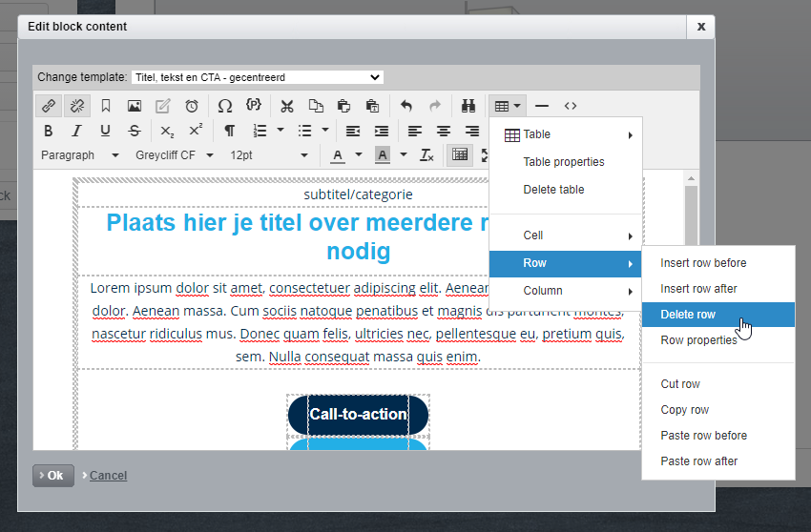Viewport: 811px width, 532px height.
Task: Open the Paragraph format dropdown
Action: coord(79,155)
